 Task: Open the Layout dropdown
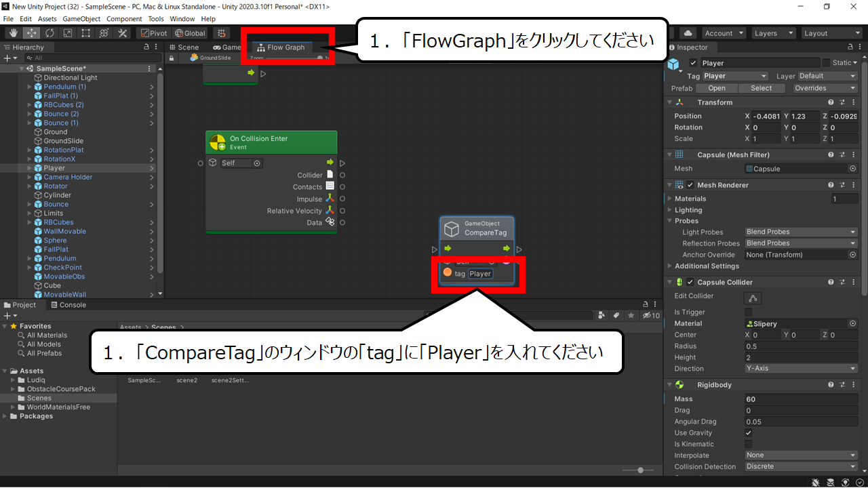click(831, 33)
